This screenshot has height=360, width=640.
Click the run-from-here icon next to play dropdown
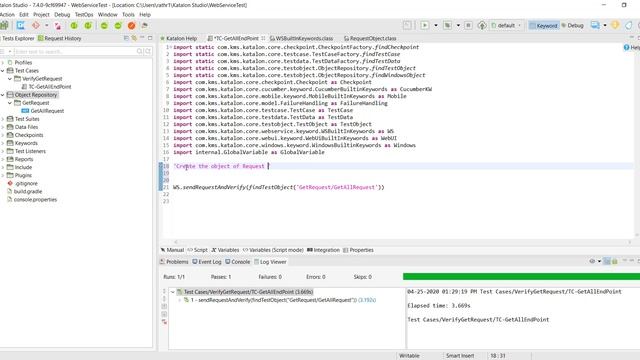point(447,25)
